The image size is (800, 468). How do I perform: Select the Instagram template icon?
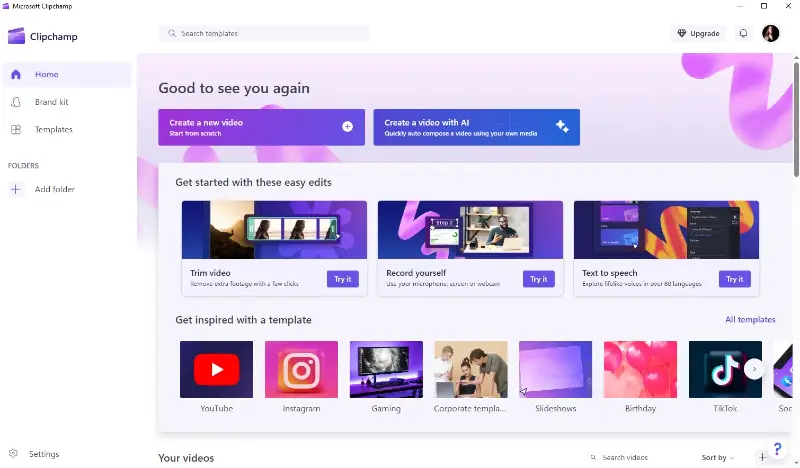tap(301, 370)
